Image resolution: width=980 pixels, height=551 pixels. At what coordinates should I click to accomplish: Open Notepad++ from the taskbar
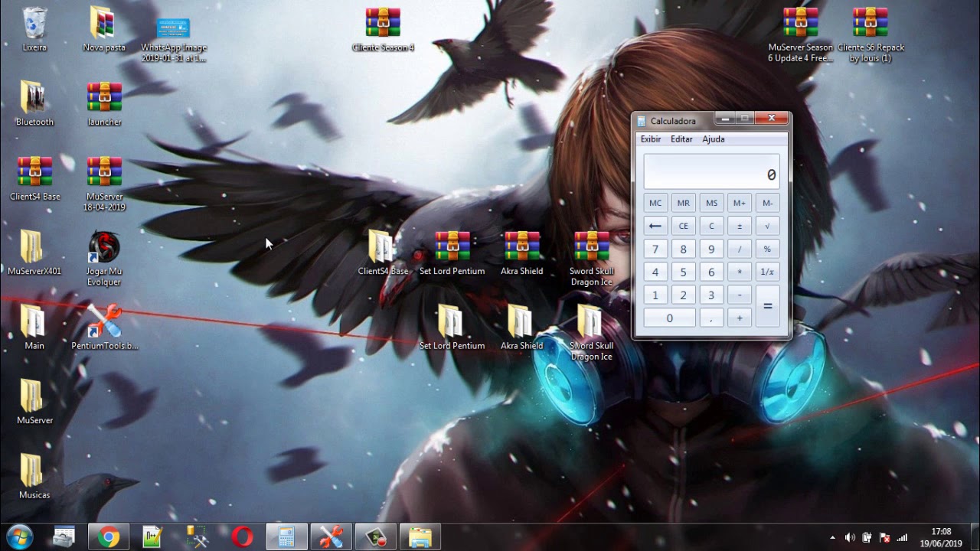click(153, 537)
